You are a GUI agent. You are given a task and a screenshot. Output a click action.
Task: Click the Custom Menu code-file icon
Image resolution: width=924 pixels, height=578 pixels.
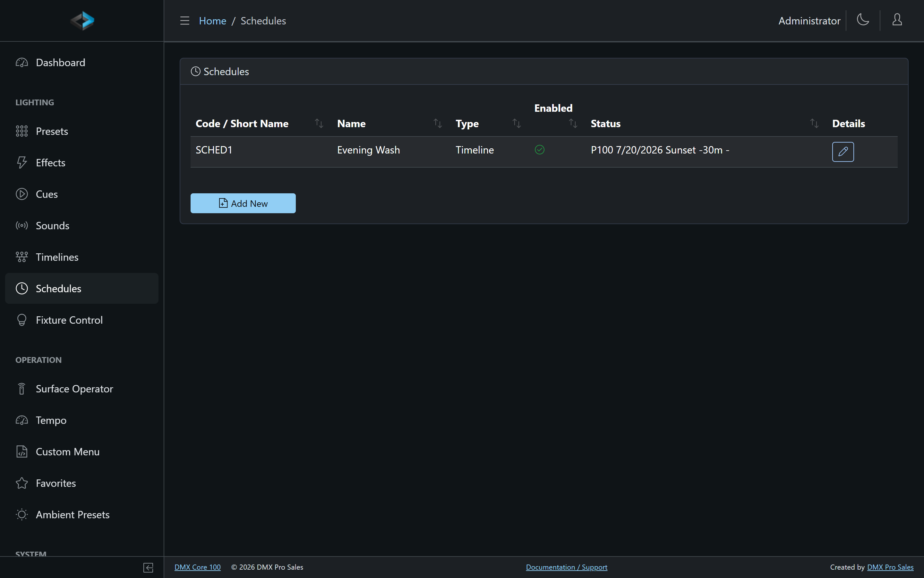point(22,451)
